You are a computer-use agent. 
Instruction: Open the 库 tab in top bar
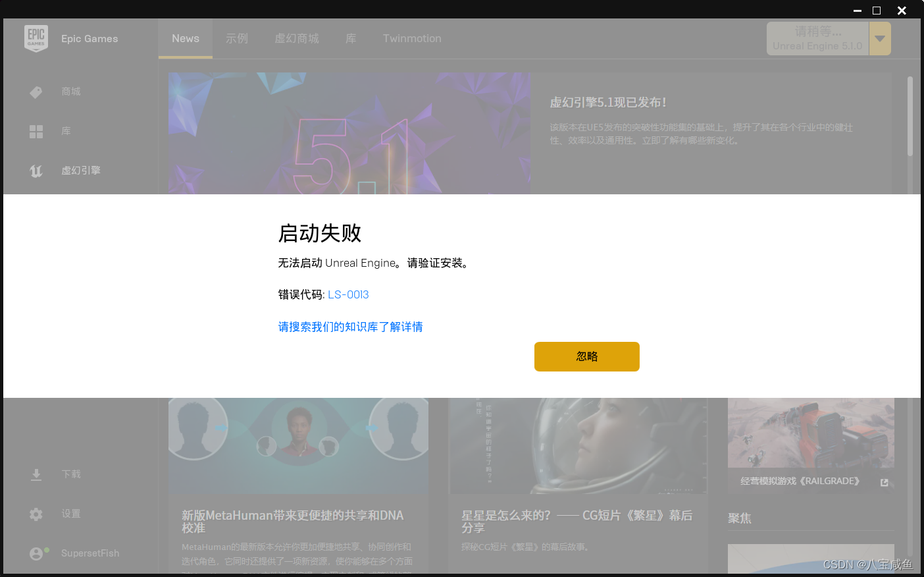(x=351, y=38)
